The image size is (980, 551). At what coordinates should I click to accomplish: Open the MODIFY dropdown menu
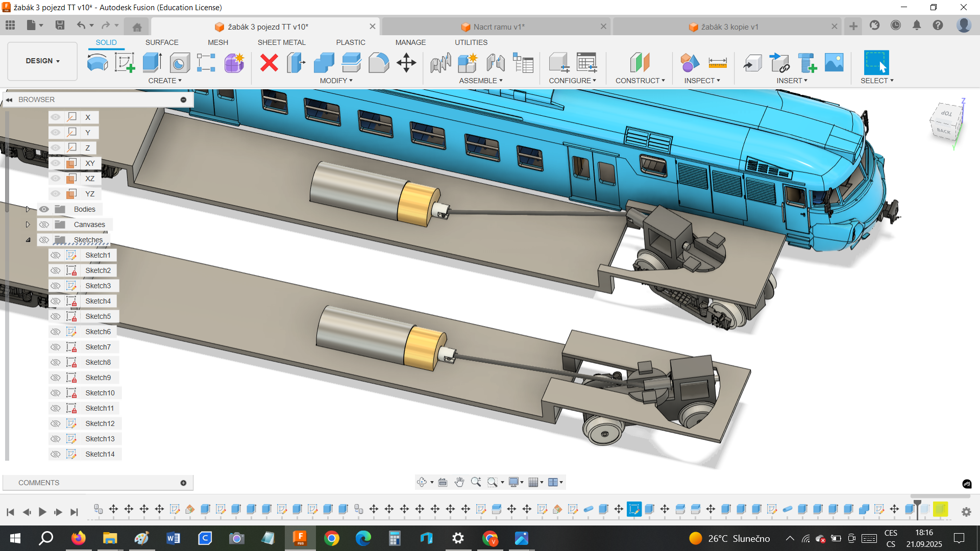(336, 81)
